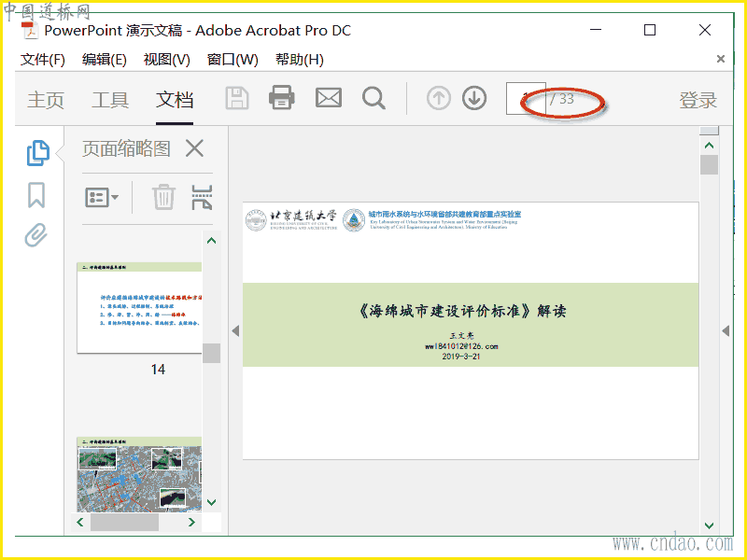Print the document with printer icon
Image resolution: width=747 pixels, height=560 pixels.
pos(282,98)
